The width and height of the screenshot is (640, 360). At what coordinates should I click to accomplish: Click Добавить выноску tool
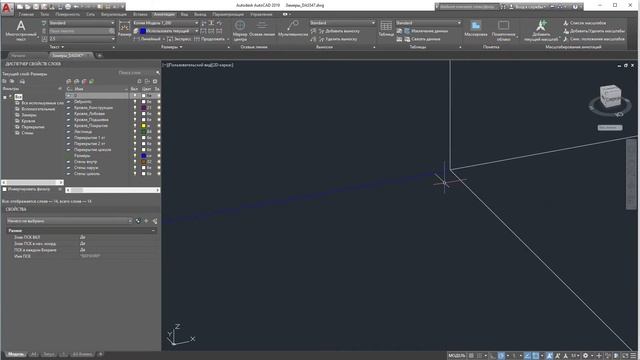coord(339,31)
